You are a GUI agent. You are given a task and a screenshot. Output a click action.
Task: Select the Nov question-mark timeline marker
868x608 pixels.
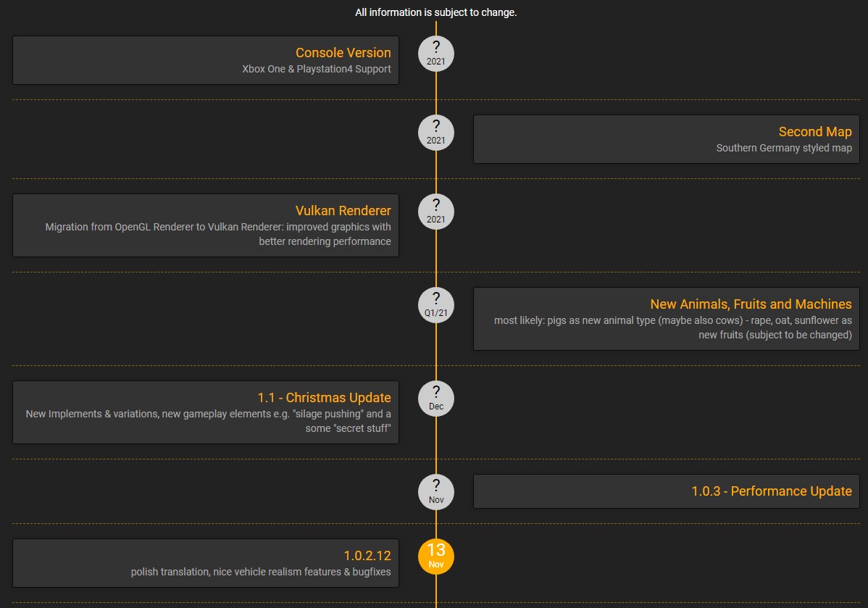point(435,492)
